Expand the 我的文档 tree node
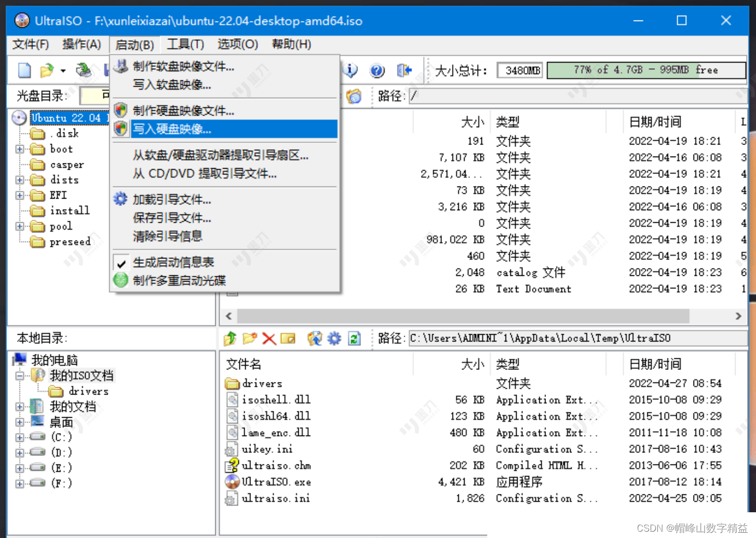Screen dimensions: 756x538 [20, 407]
